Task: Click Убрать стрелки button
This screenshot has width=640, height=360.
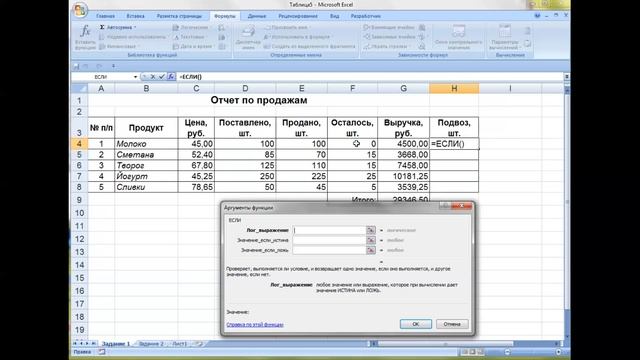Action: click(x=387, y=47)
